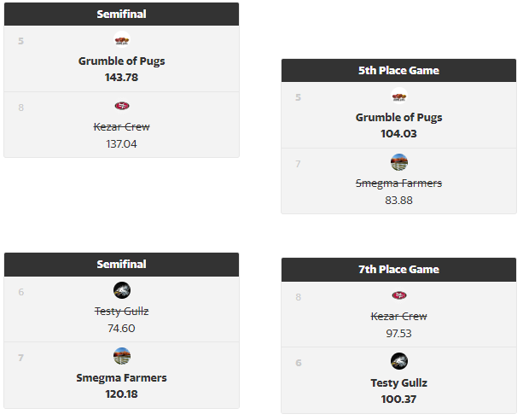Open Testy Gullz winner link in 7th Place Game
523x420 pixels.
(x=399, y=382)
